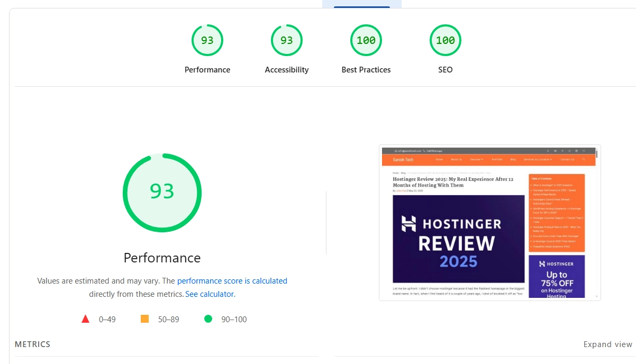Click the page screenshot thumbnail
This screenshot has height=364, width=636.
tap(490, 223)
